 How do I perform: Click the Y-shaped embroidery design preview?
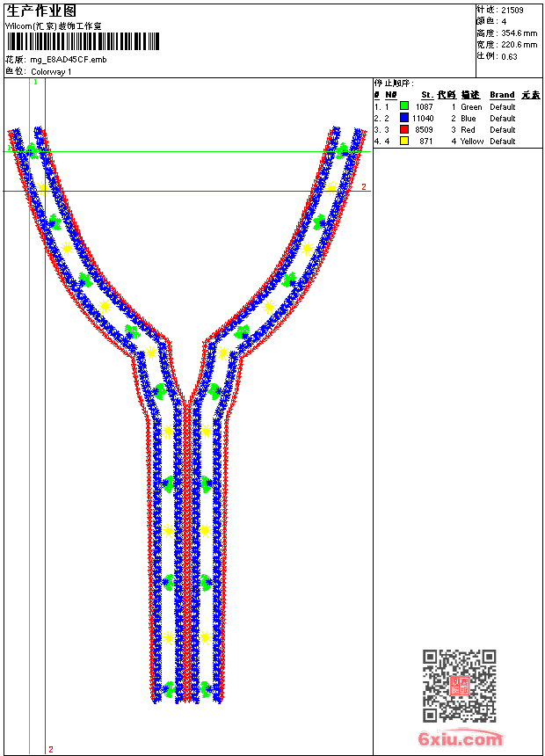tap(187, 415)
